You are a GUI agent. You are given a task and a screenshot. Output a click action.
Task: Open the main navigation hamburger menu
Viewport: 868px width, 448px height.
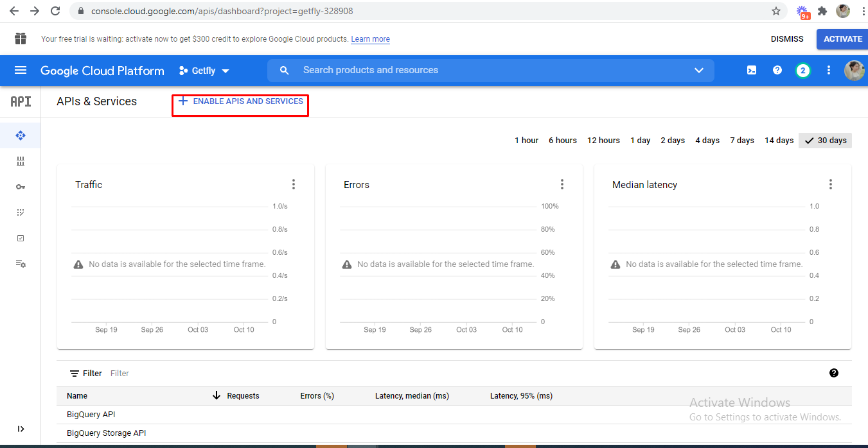(21, 71)
